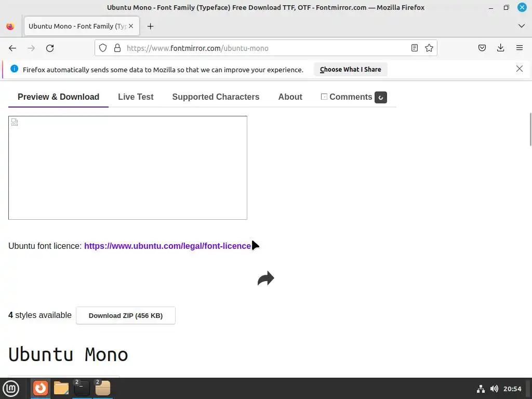Click the clock showing 20:54
532x399 pixels.
(x=512, y=389)
